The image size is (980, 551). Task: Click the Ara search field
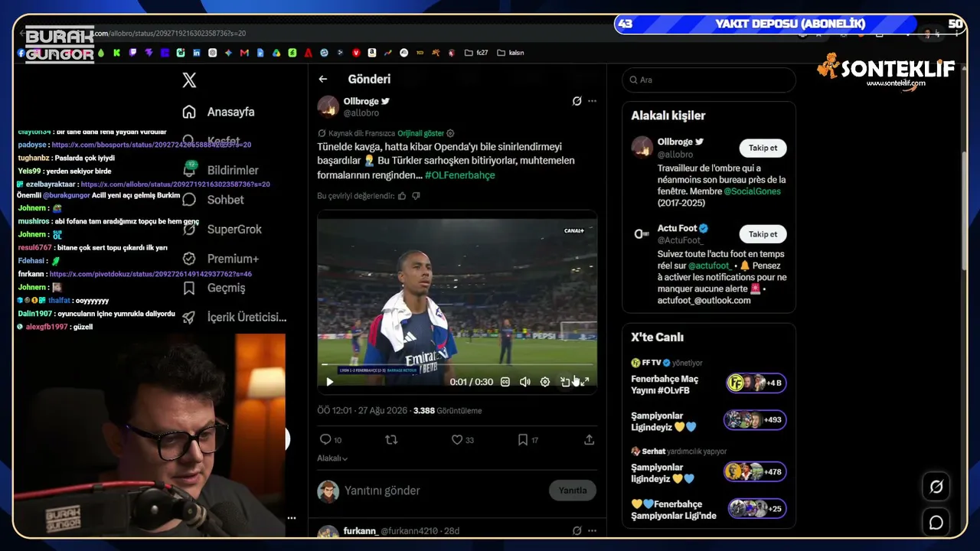coord(709,80)
